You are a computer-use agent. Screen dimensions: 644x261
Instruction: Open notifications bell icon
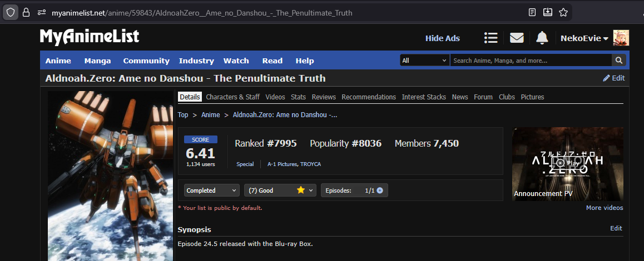coord(542,38)
